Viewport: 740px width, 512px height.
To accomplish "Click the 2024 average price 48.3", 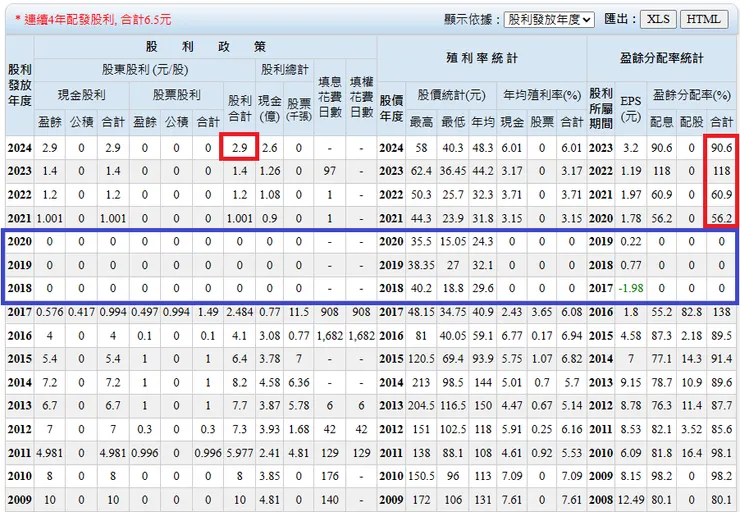I will click(482, 148).
